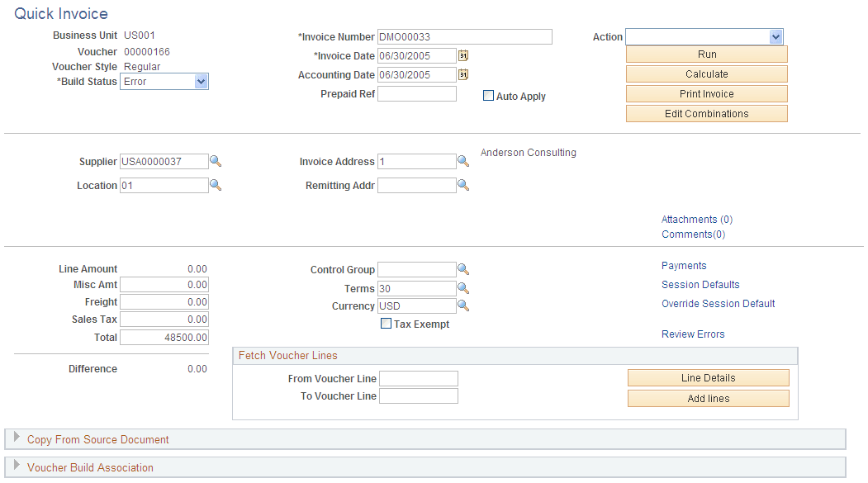Open the Remitting Addr lookup icon
Screen dimensions: 868x483
(464, 185)
